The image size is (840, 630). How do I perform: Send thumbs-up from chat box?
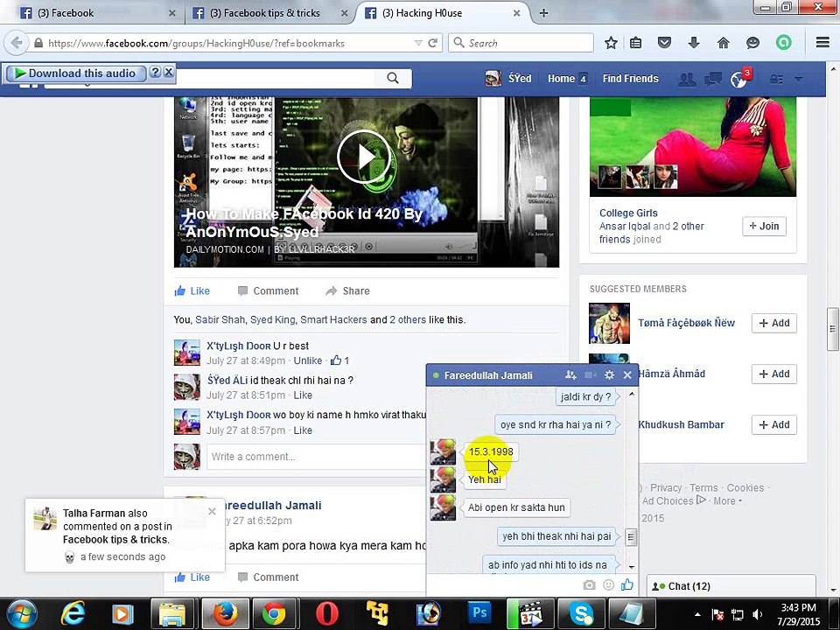pyautogui.click(x=626, y=584)
